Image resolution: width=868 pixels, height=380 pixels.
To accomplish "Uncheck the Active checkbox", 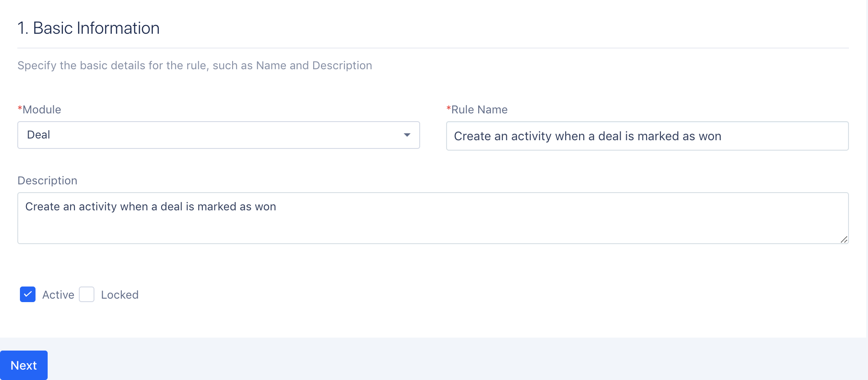I will pyautogui.click(x=28, y=294).
